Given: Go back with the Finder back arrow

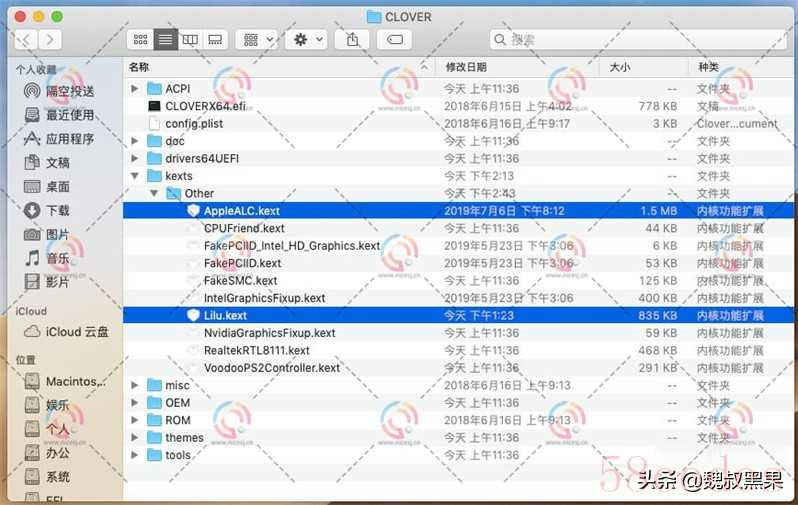Looking at the screenshot, I should tap(26, 40).
